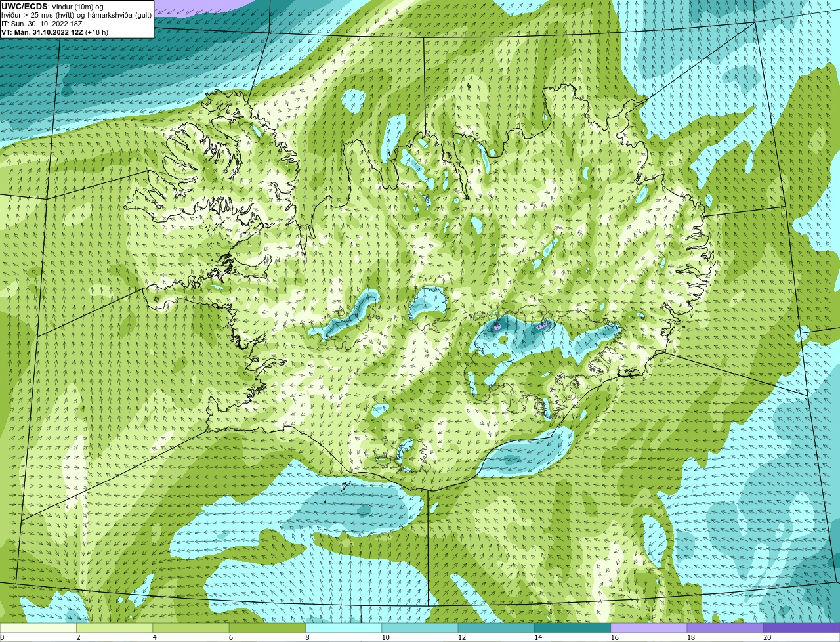Click the legend tick label "6"

tap(231, 637)
